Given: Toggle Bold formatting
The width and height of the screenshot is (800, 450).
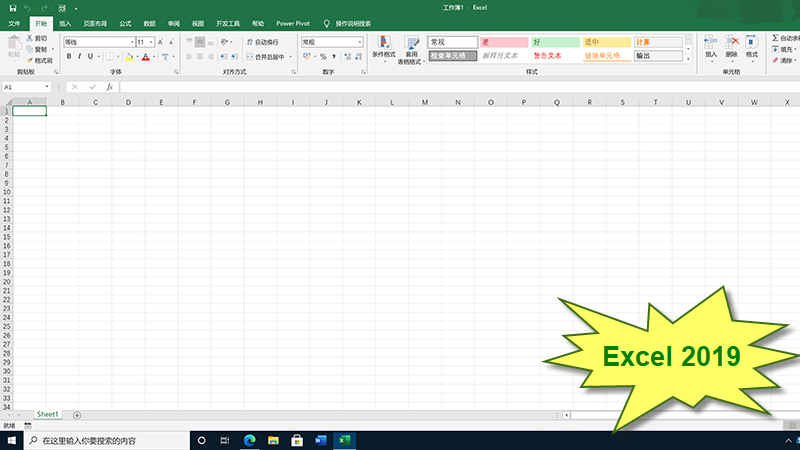Looking at the screenshot, I should [x=69, y=57].
